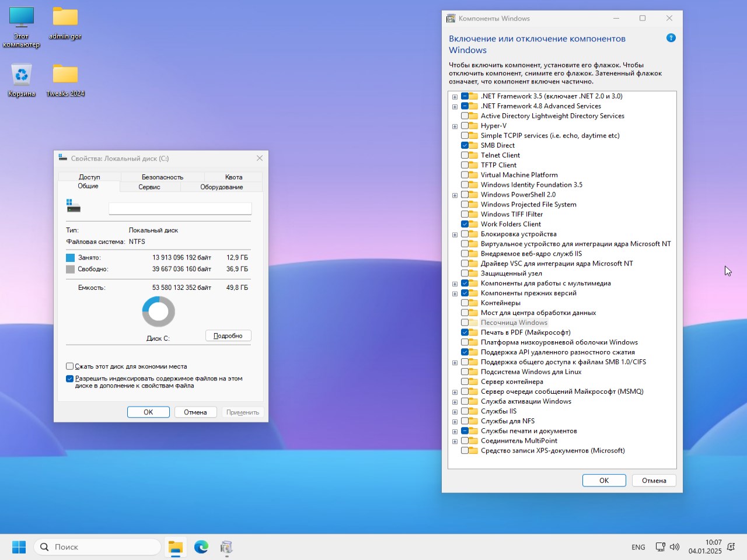Click the Подробно button for disk details
This screenshot has width=747, height=560.
tap(228, 336)
